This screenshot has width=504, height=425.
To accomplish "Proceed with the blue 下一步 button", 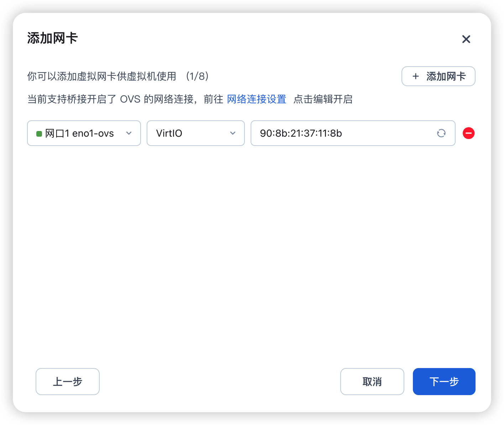I will (x=444, y=382).
